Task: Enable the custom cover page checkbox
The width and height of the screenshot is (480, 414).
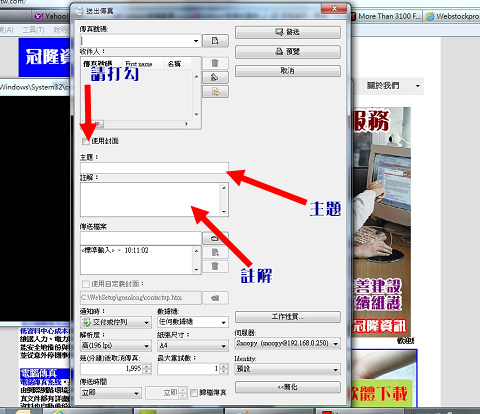Action: pyautogui.click(x=86, y=284)
